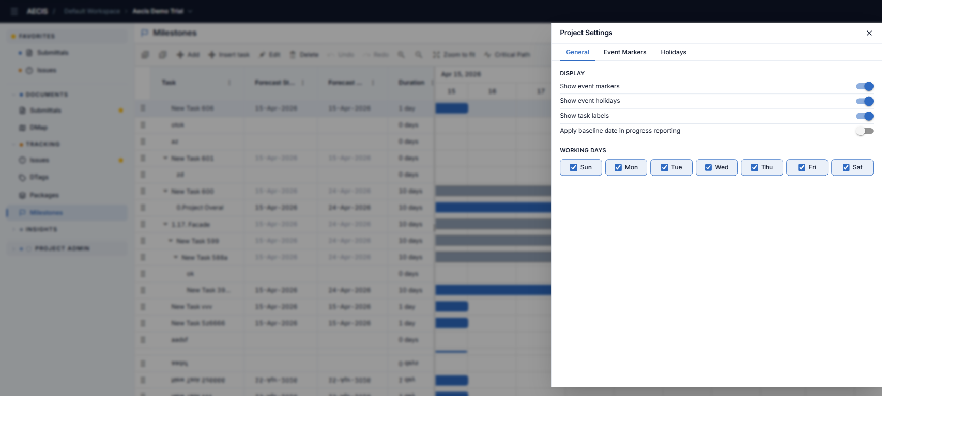
Task: Open the Event Markers tab
Action: coord(624,52)
